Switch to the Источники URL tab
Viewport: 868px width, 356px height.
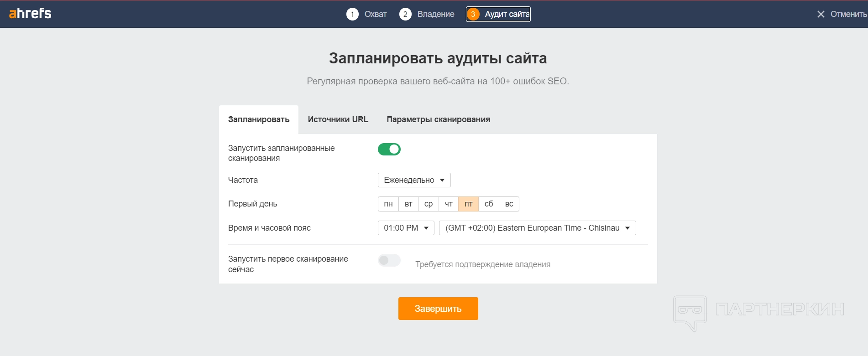[x=338, y=119]
